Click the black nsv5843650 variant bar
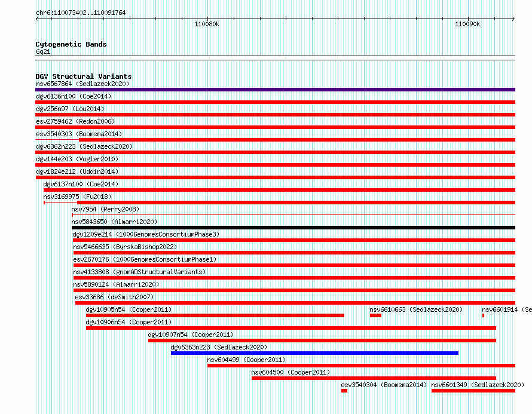The height and width of the screenshot is (414, 532). click(x=293, y=228)
